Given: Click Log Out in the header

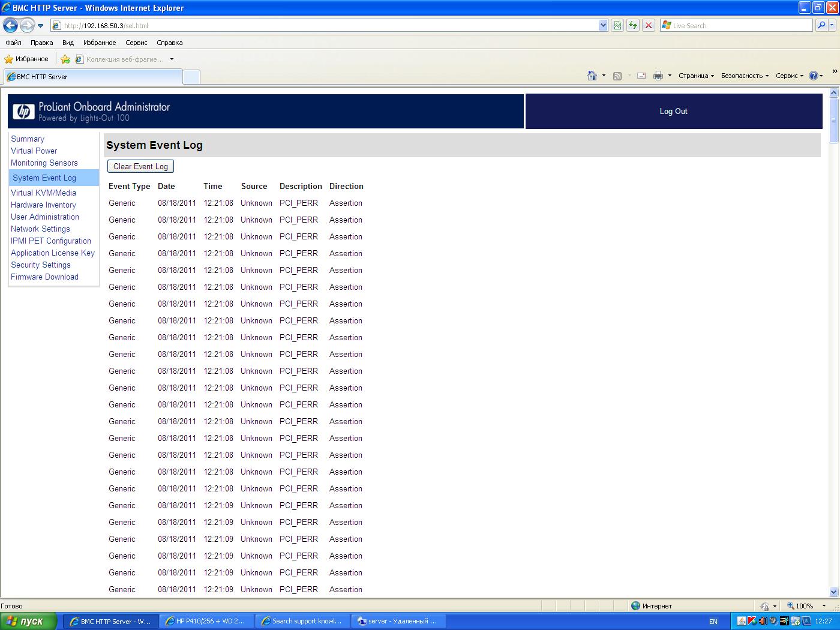Looking at the screenshot, I should coord(673,111).
